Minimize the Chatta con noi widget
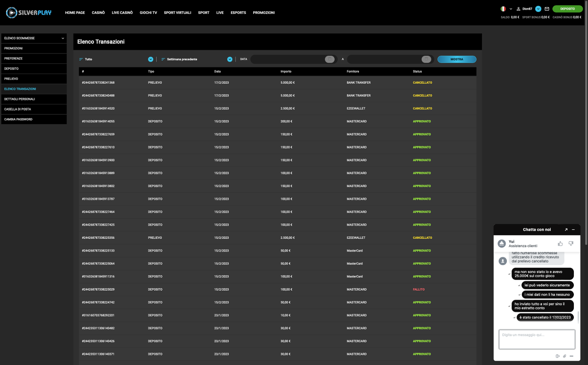This screenshot has width=588, height=365. click(573, 229)
